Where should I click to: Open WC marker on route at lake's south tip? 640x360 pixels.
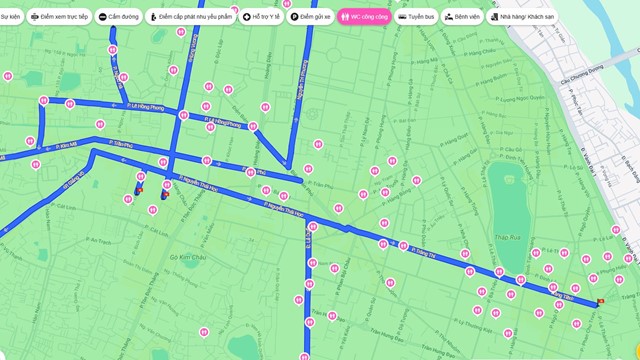[x=520, y=280]
